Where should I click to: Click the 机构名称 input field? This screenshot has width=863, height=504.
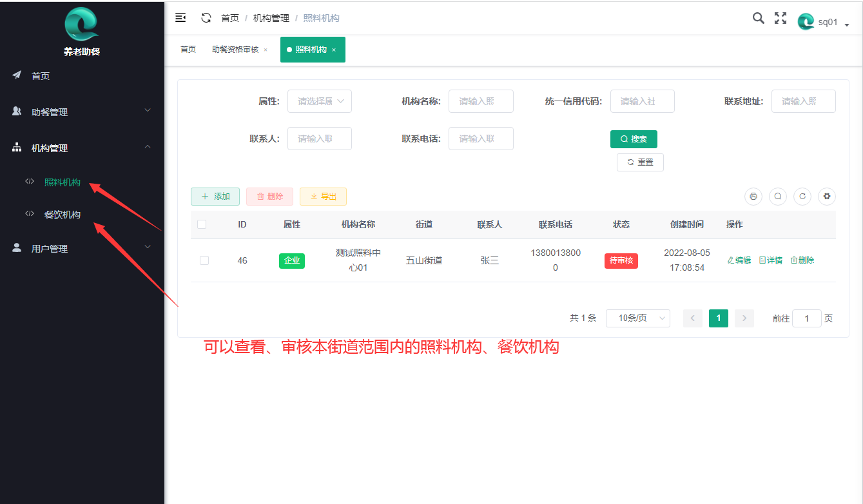click(481, 101)
